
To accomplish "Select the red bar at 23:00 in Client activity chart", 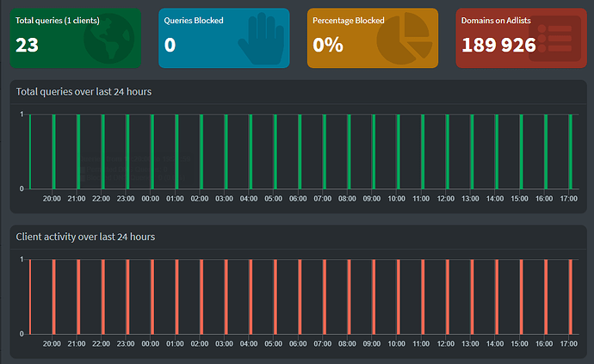I will [x=127, y=297].
